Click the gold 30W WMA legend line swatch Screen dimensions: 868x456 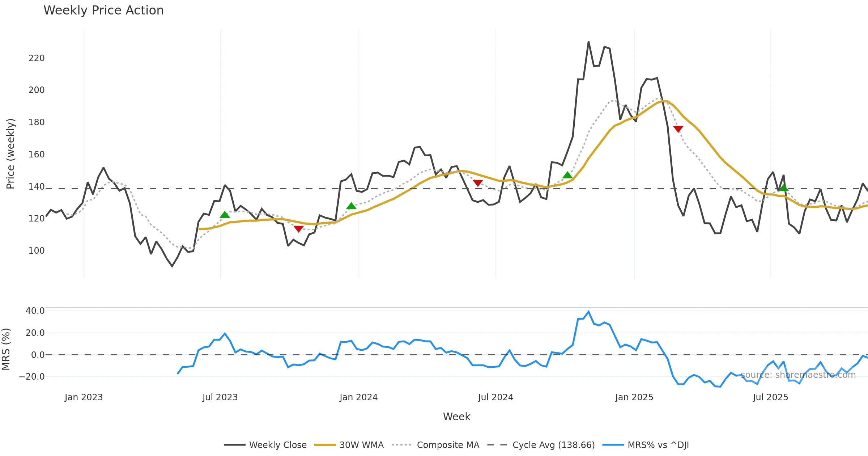tap(325, 445)
